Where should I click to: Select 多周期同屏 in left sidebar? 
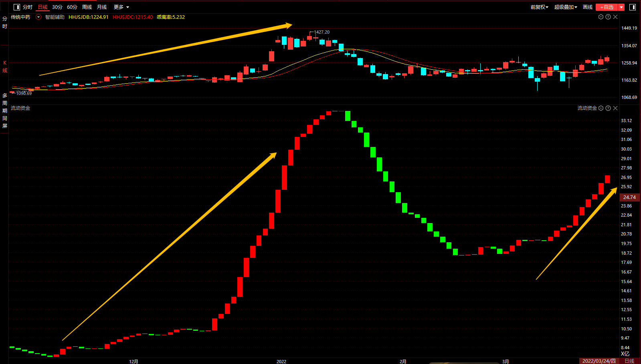5,111
